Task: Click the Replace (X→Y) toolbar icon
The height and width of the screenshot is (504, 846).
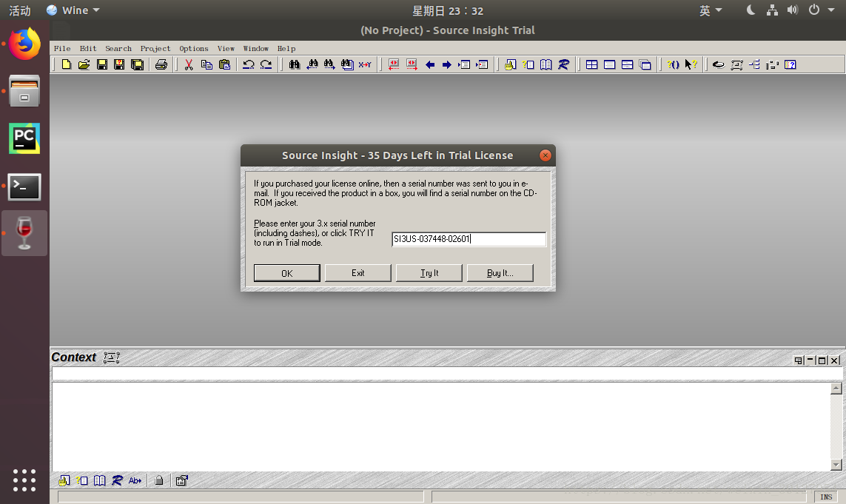Action: tap(364, 64)
